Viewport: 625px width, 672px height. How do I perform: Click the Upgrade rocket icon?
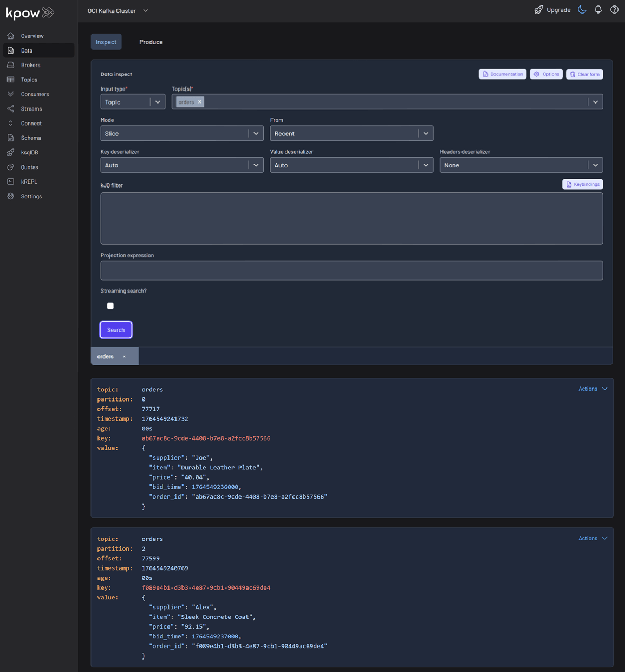(538, 10)
